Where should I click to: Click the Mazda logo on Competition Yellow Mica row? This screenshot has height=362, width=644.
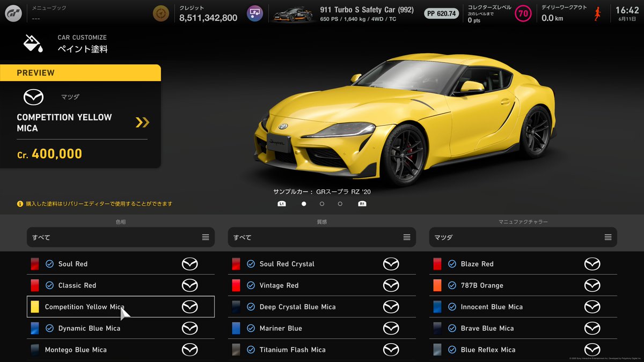(x=189, y=307)
